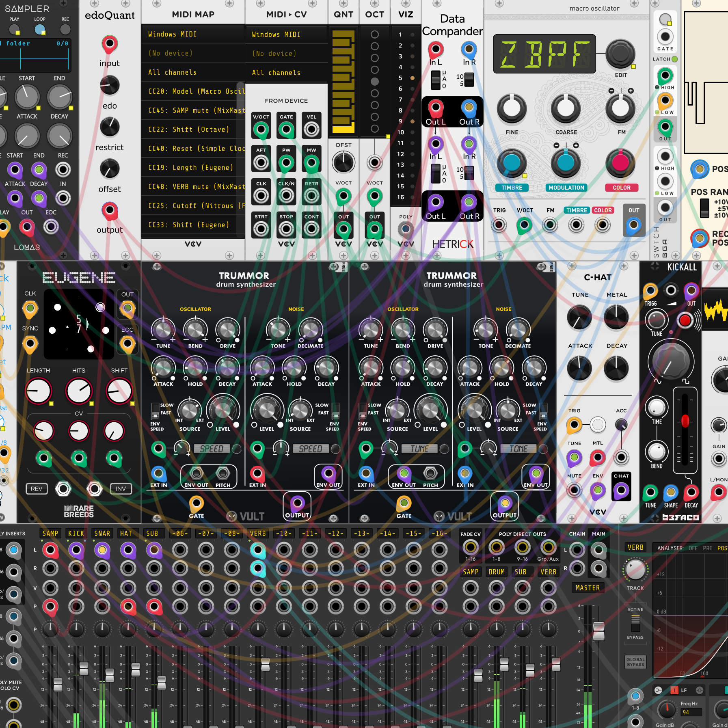Click the edoQuant output jack

pos(109,210)
